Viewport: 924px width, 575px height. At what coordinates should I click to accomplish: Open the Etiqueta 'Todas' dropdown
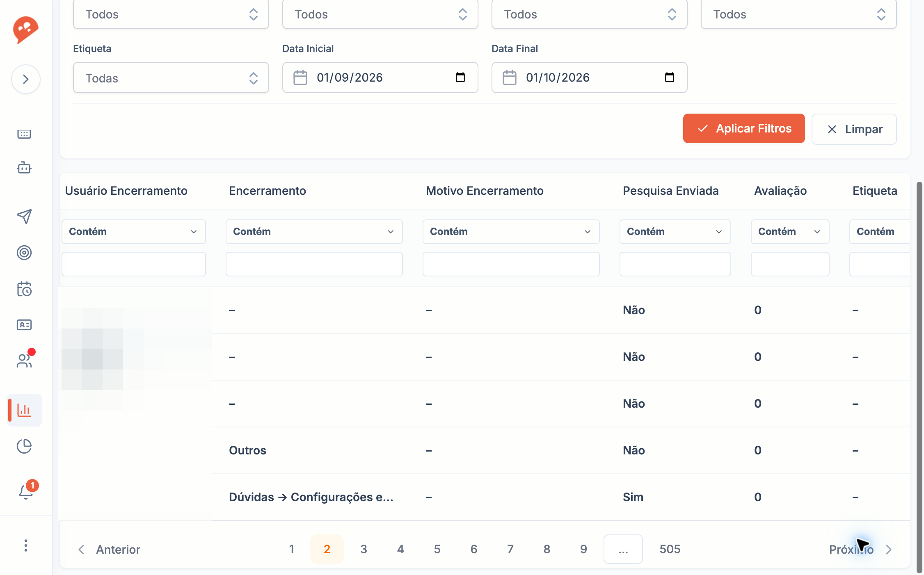171,78
